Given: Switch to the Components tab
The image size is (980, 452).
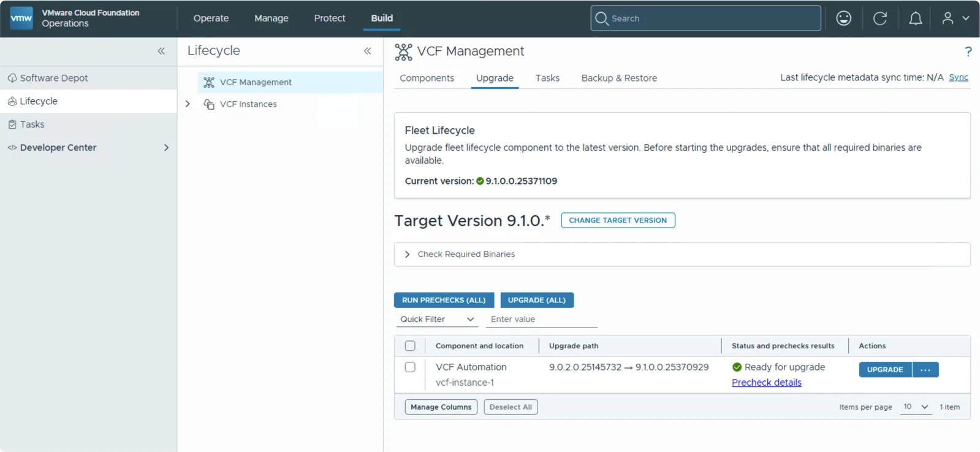Looking at the screenshot, I should 427,78.
